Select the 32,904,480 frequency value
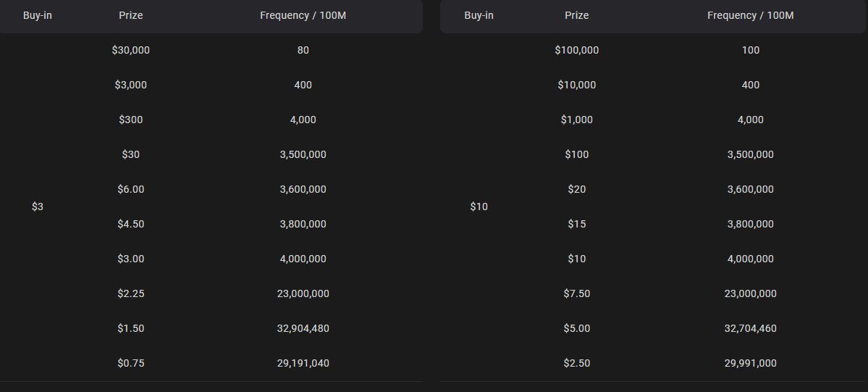The height and width of the screenshot is (392, 868). pyautogui.click(x=303, y=328)
